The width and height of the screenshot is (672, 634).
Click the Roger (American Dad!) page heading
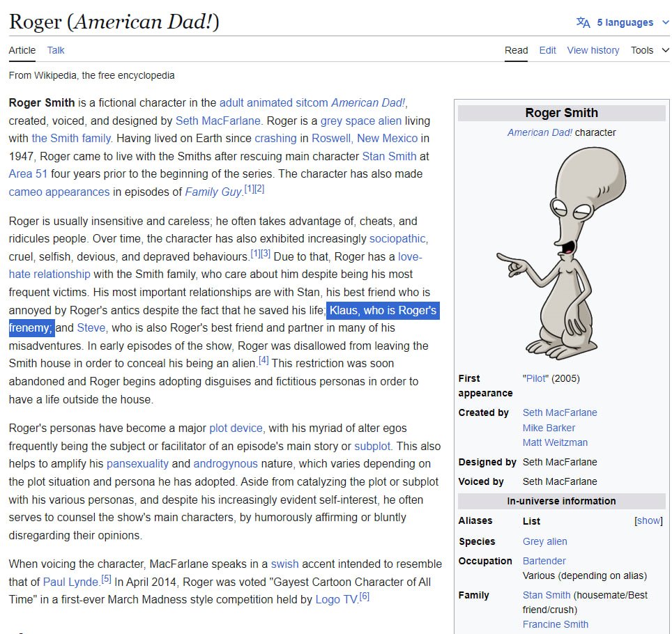point(114,22)
